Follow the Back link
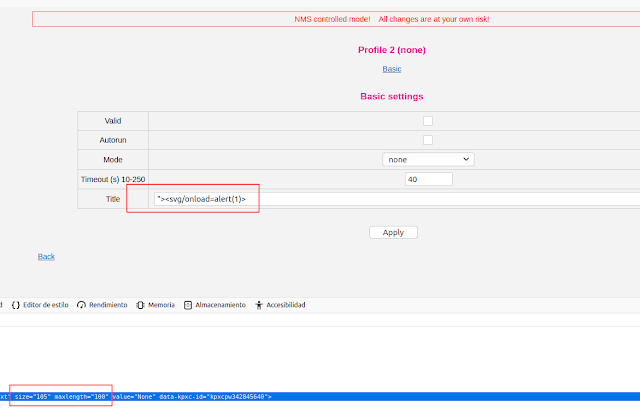Viewport: 640px width, 408px height. coord(46,257)
